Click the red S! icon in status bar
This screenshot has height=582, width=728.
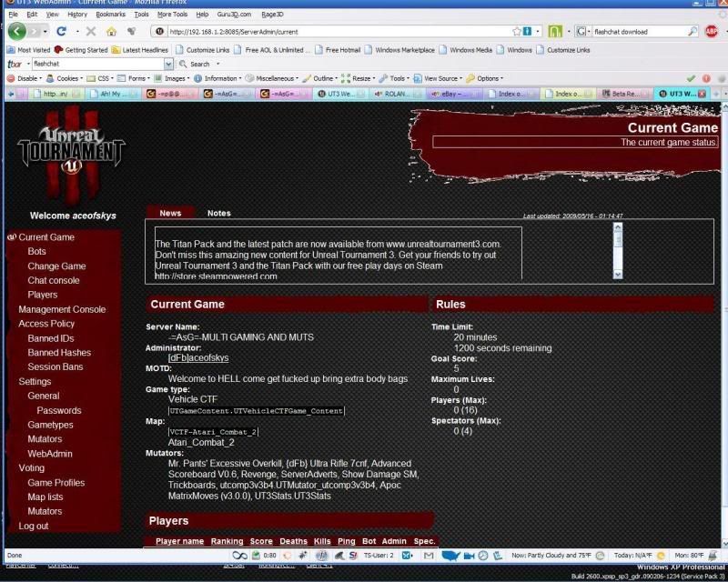[353, 555]
